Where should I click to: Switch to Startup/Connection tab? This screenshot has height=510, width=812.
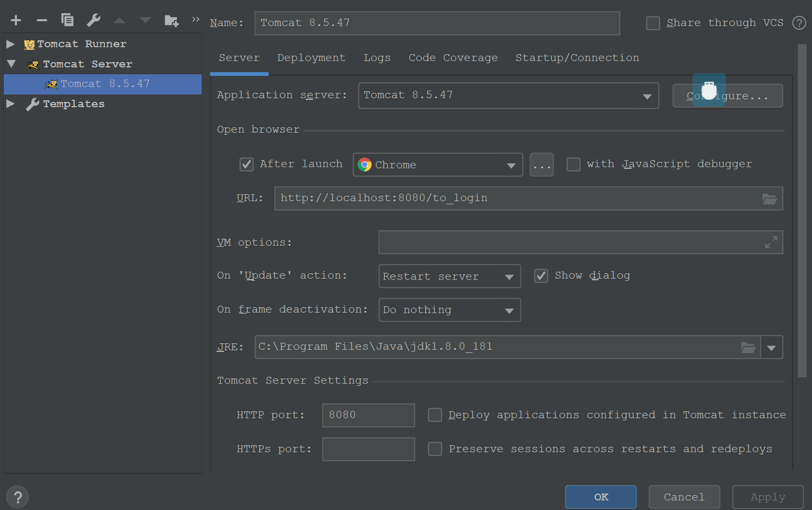[577, 58]
